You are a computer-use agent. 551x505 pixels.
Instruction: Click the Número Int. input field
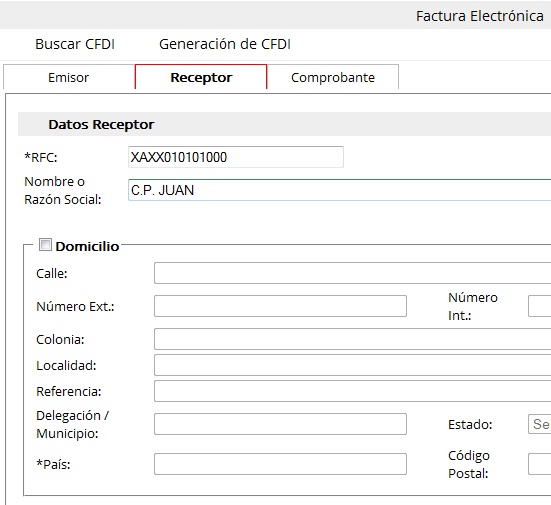point(539,306)
